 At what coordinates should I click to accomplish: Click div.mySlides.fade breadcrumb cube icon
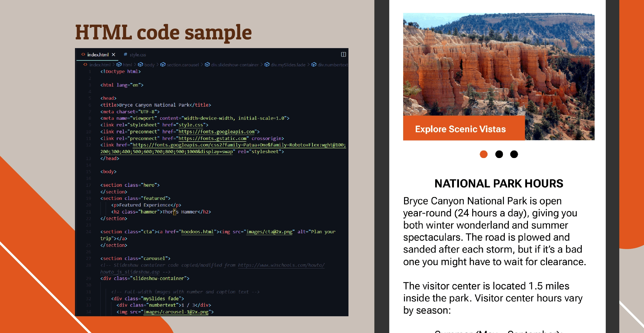(x=267, y=65)
